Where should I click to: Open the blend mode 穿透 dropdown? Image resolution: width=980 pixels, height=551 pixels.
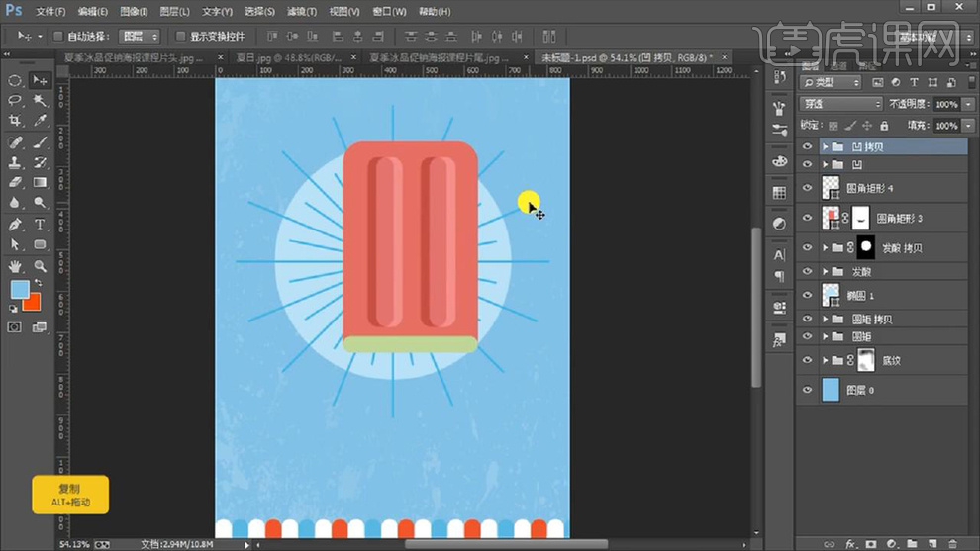(840, 104)
